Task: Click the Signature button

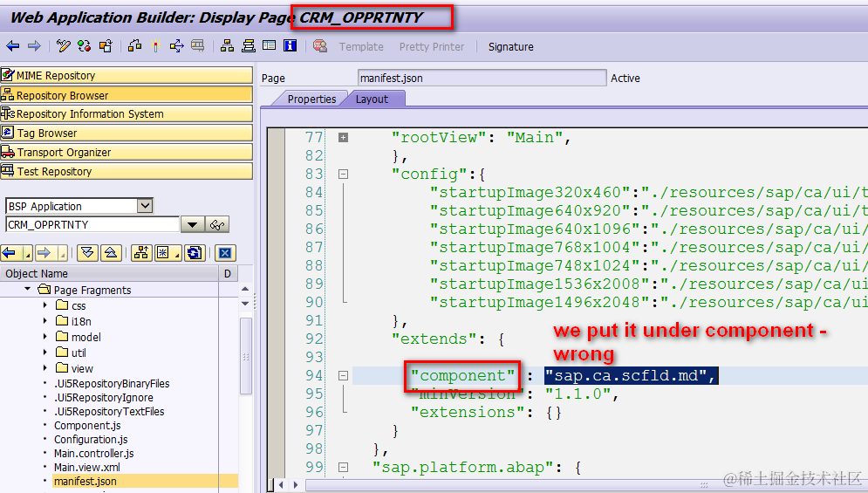Action: coord(511,46)
